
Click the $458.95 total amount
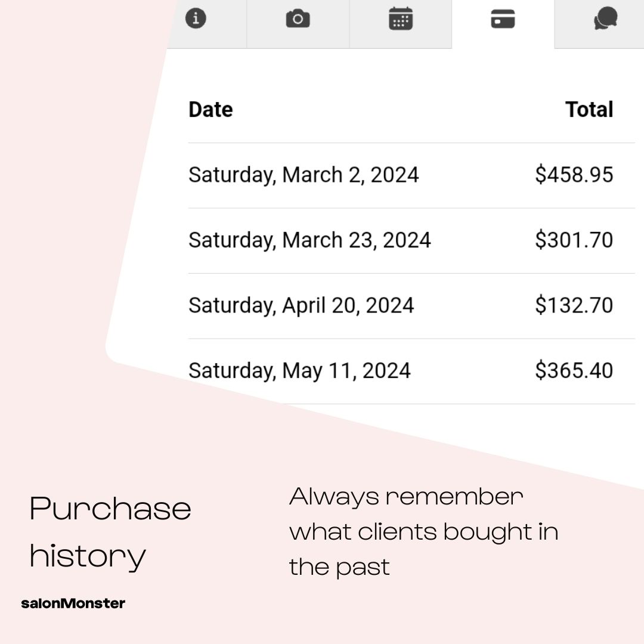point(574,175)
